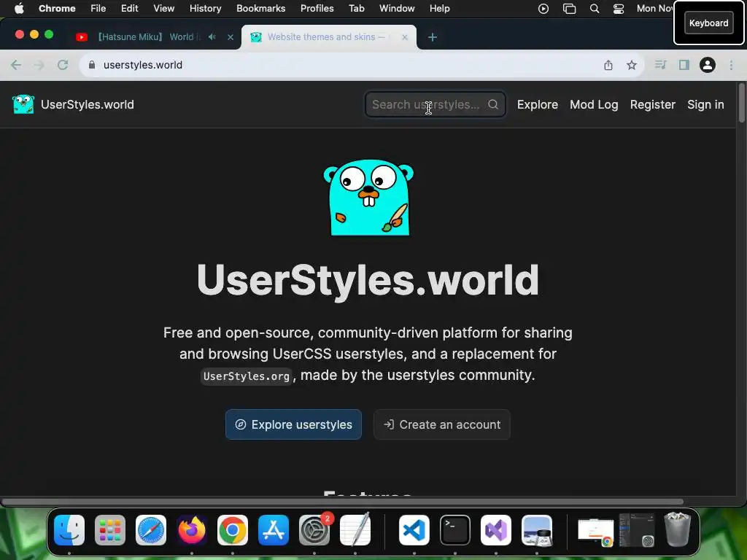Open Control Center in menu bar
The width and height of the screenshot is (747, 560).
click(x=619, y=9)
